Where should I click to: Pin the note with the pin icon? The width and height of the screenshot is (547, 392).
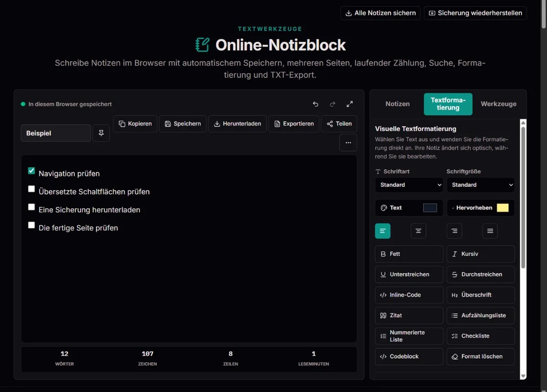point(101,133)
